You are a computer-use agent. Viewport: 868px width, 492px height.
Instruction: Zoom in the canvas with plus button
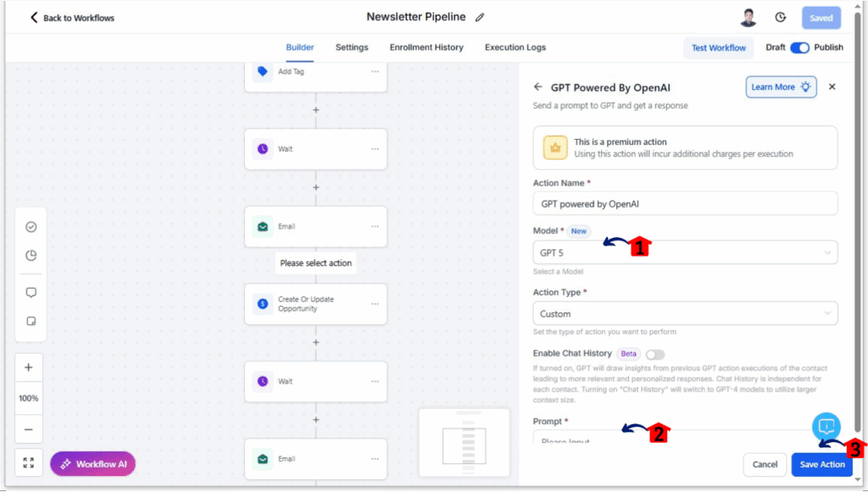[29, 368]
